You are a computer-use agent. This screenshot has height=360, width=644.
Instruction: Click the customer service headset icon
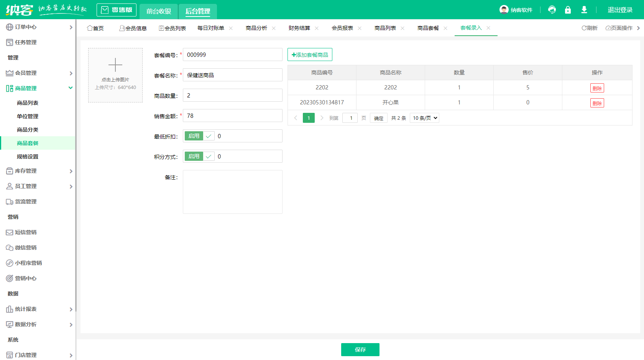552,10
